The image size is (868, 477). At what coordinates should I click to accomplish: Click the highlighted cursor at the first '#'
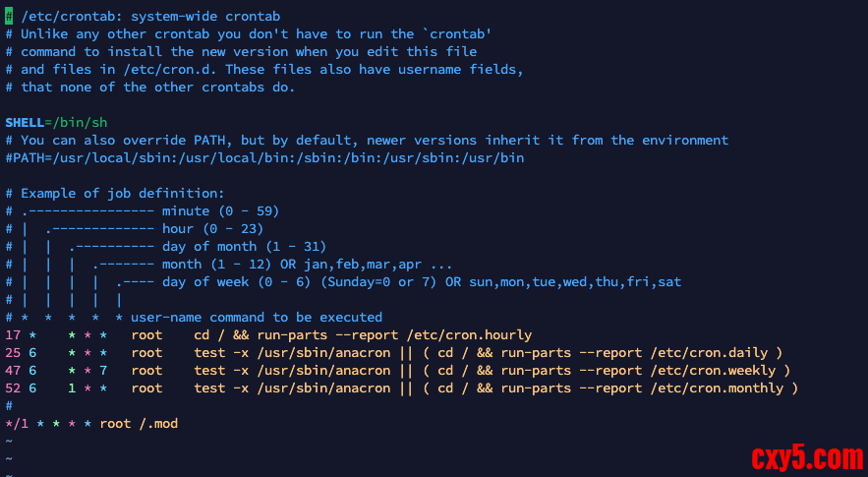coord(9,17)
